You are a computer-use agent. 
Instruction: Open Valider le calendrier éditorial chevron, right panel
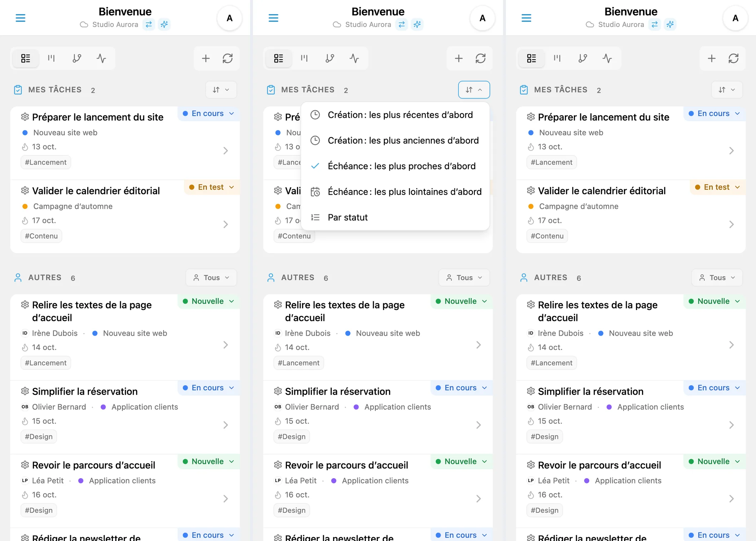731,224
